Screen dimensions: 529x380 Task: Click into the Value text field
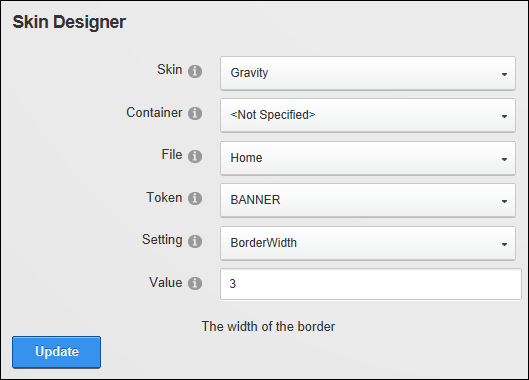pos(371,284)
